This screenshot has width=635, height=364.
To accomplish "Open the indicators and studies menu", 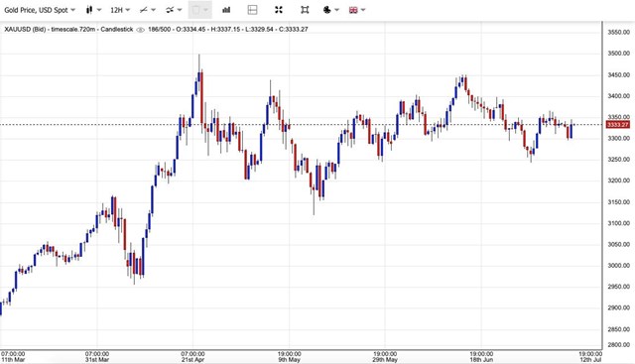I will pos(174,10).
